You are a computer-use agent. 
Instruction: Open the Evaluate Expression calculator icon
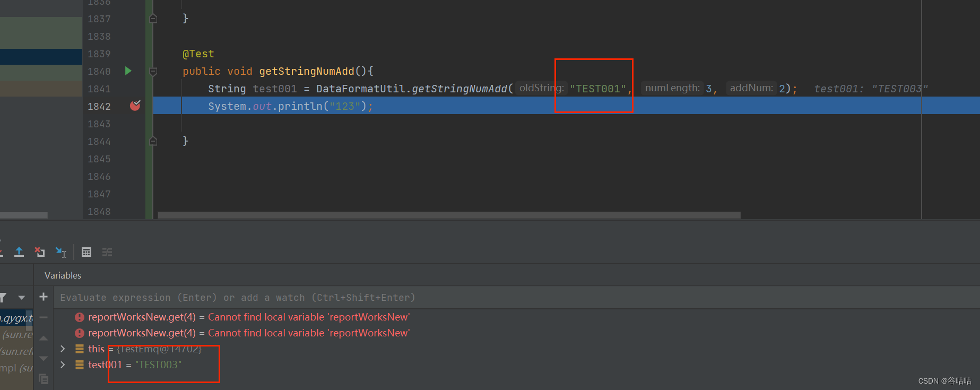point(86,252)
